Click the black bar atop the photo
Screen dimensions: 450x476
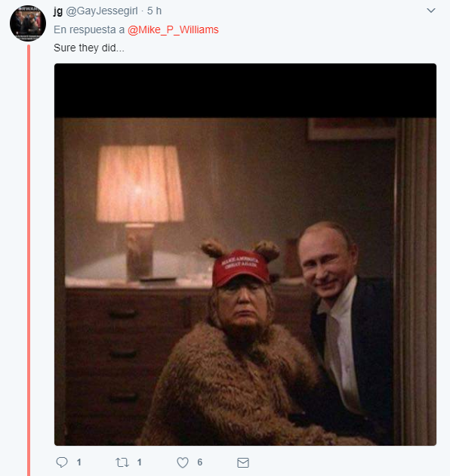(245, 91)
